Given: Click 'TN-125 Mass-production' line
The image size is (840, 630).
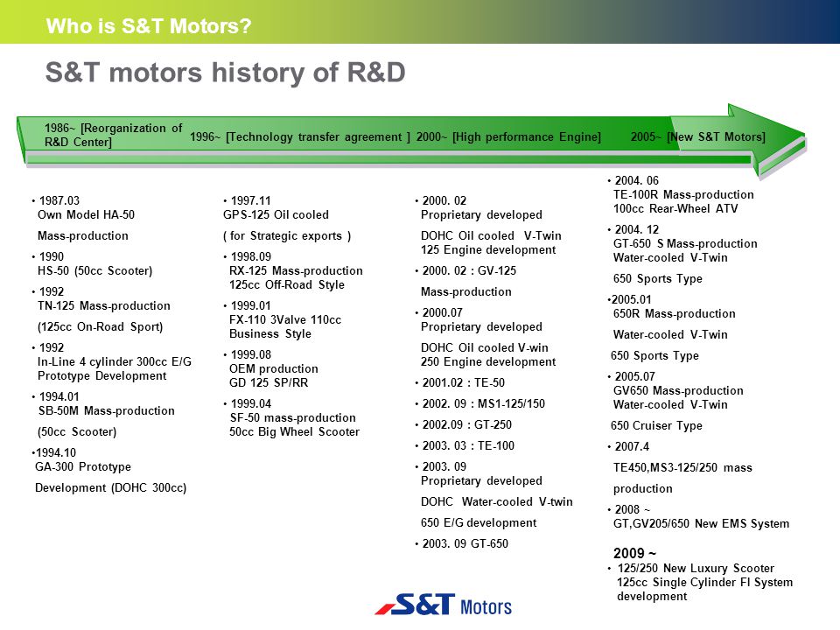Looking at the screenshot, I should (104, 306).
